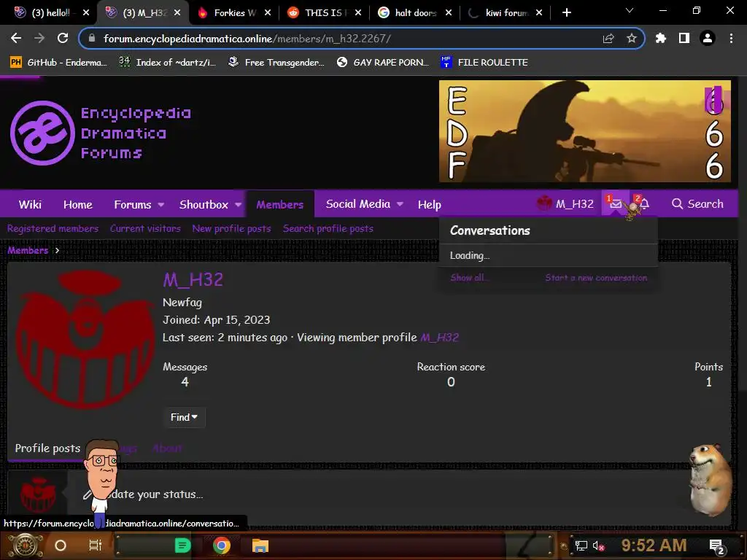Image resolution: width=747 pixels, height=560 pixels.
Task: Open the M_H32 account menu
Action: click(565, 204)
